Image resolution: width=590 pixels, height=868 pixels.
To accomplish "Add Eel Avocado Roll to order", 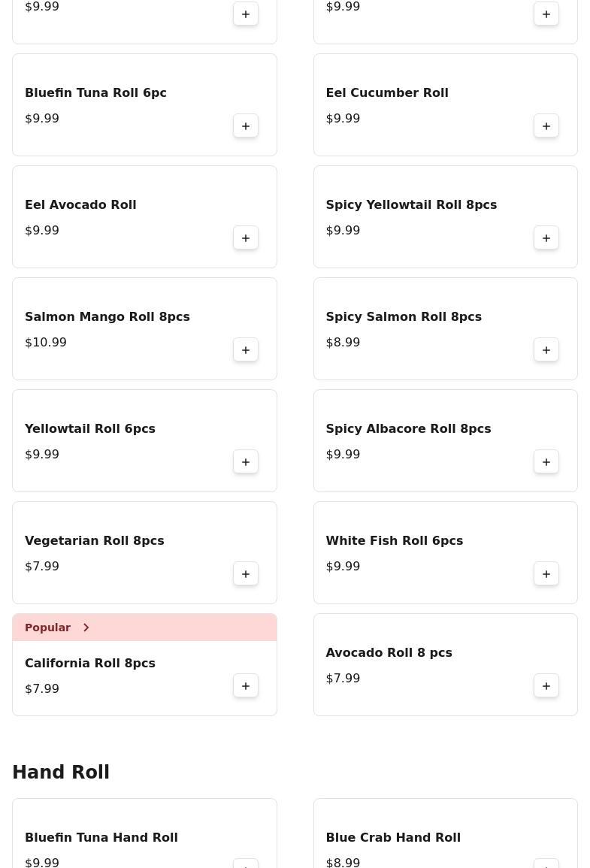I will [x=246, y=238].
